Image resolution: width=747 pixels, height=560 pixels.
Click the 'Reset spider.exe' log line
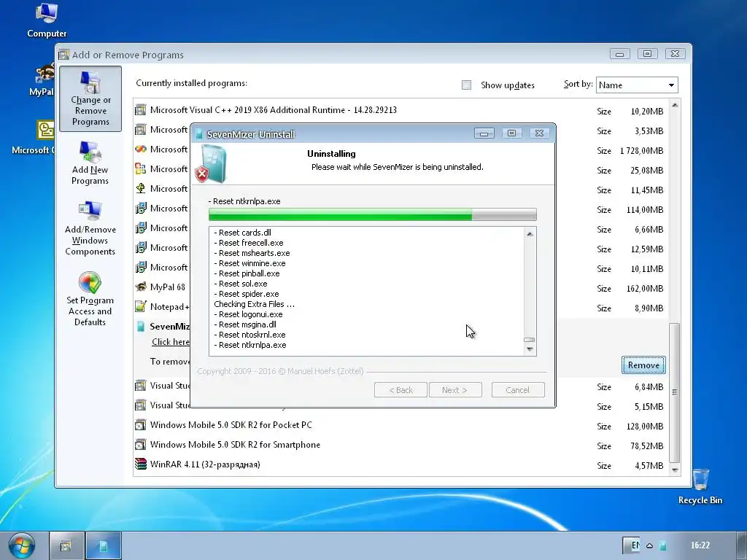click(x=247, y=294)
